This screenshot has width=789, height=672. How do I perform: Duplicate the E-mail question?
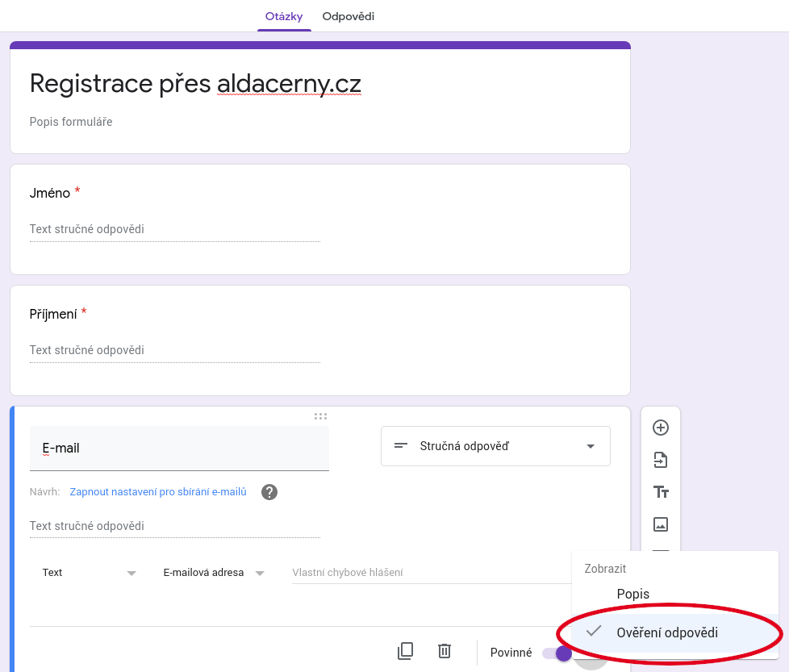click(x=405, y=651)
